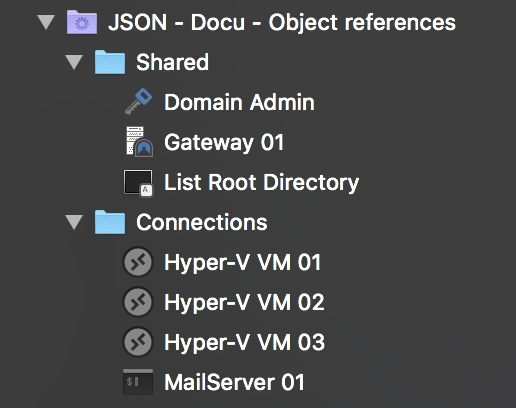Viewport: 516px width, 408px height.
Task: Click the Gateway 01 server tunnel icon
Action: click(140, 142)
